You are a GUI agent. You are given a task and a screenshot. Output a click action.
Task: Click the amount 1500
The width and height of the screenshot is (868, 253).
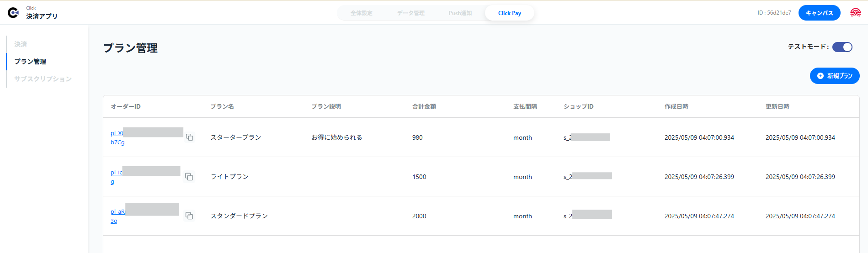419,177
